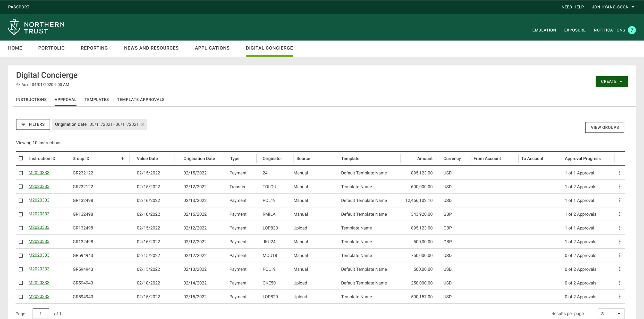Screen dimensions: 644x319
Task: Click the Group ID sort arrow
Action: (122, 158)
